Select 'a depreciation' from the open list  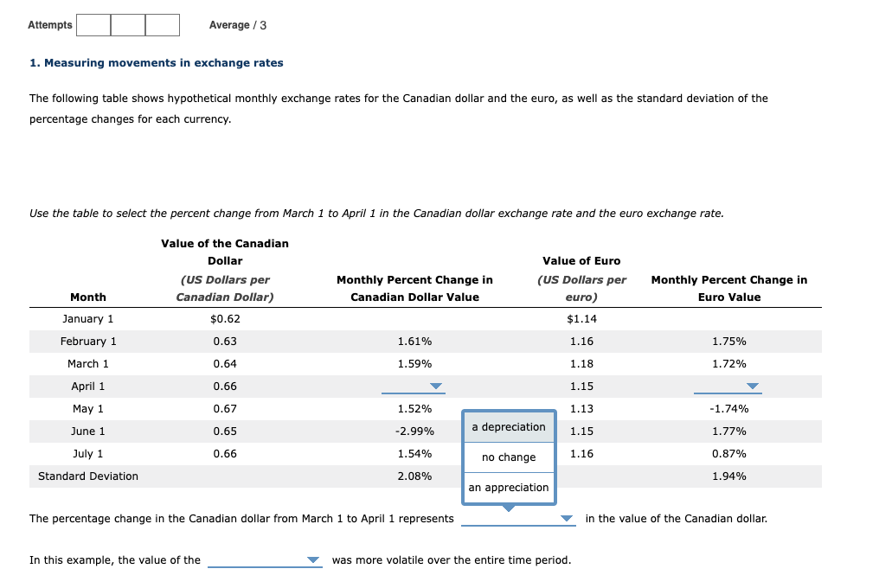[x=509, y=426]
